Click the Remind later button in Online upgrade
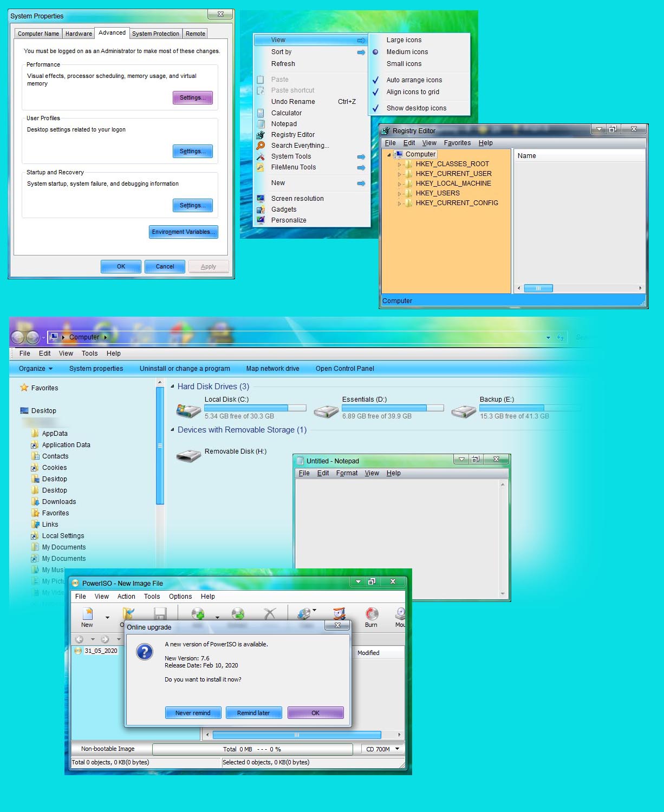664x812 pixels. click(254, 712)
